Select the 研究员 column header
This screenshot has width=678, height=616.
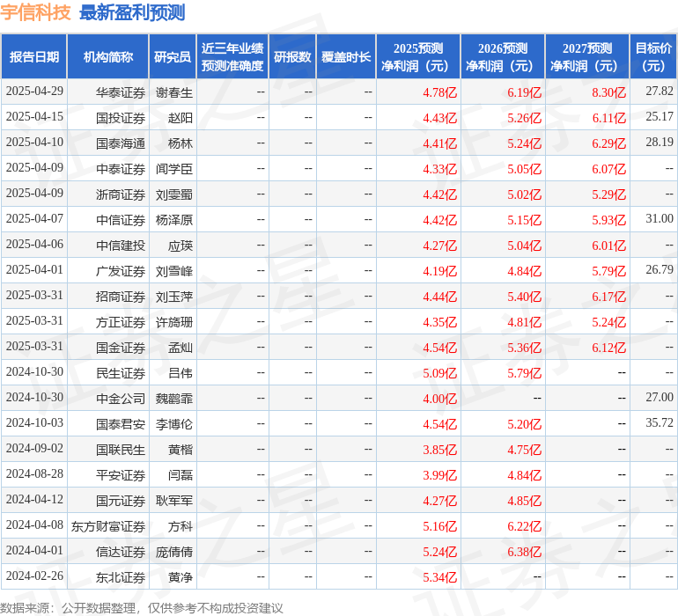[x=172, y=57]
